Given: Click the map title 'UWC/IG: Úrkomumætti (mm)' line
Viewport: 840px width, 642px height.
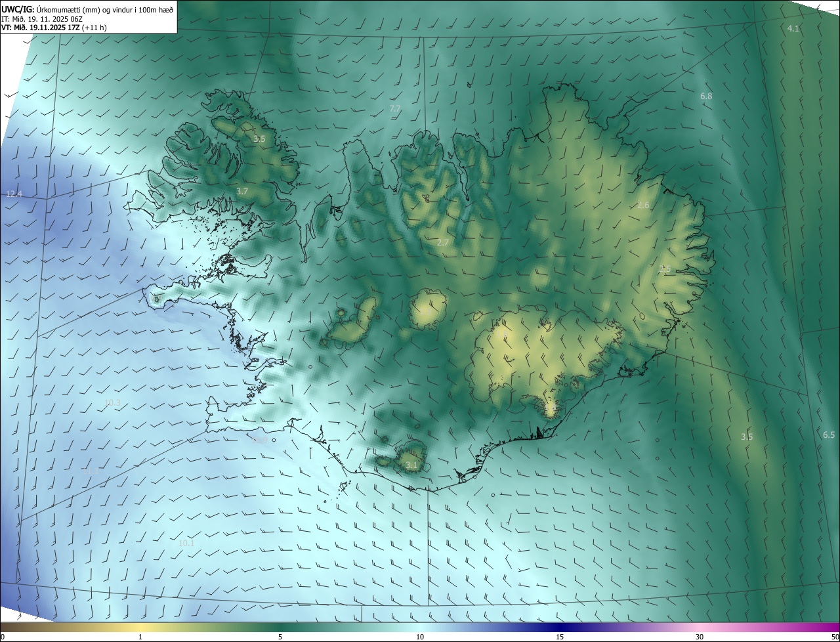Looking at the screenshot, I should pos(88,9).
